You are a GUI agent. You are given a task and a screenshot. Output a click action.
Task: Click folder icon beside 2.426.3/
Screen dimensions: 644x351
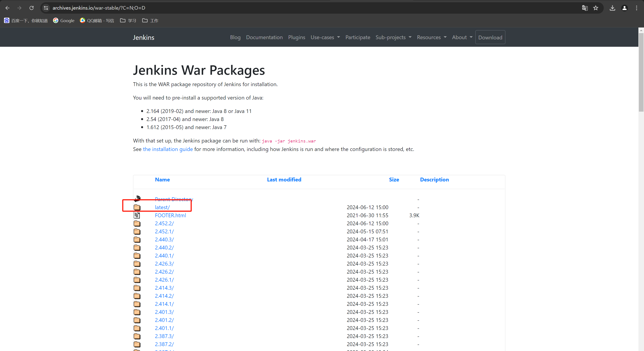pyautogui.click(x=137, y=264)
